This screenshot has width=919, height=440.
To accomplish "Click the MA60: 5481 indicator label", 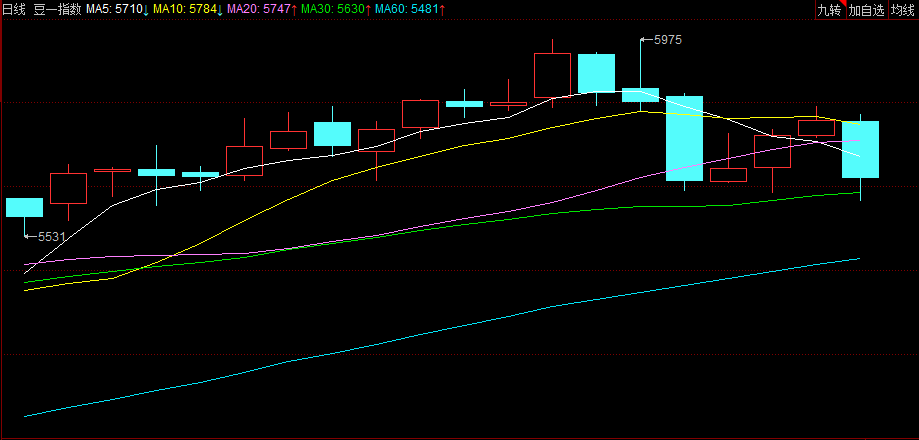I will tap(410, 9).
